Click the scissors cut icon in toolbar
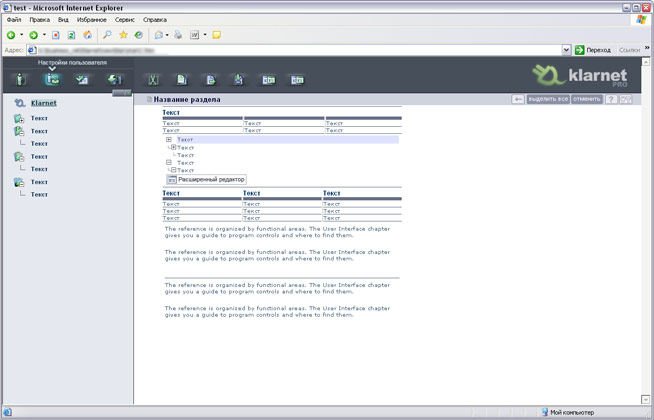 [153, 80]
